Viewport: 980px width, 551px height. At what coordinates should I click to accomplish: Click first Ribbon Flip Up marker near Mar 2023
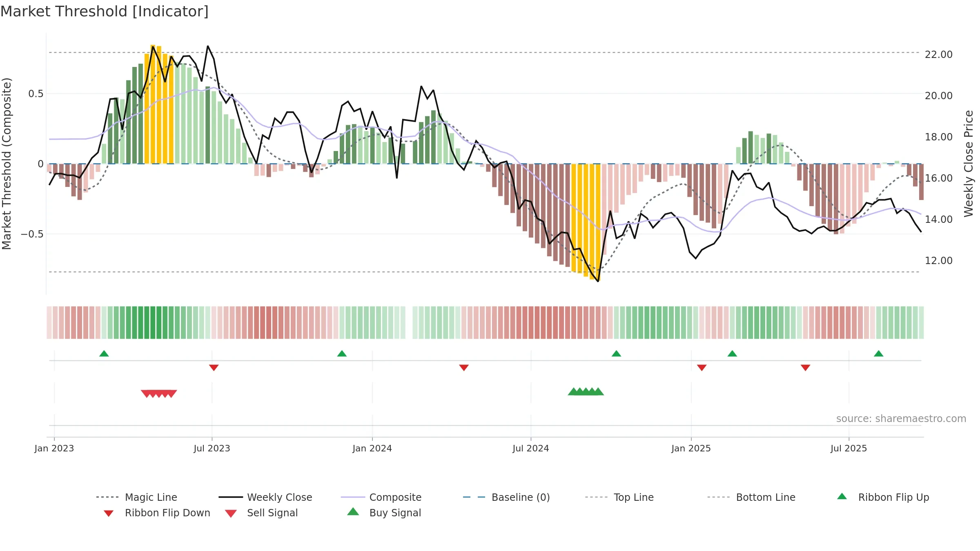coord(104,353)
